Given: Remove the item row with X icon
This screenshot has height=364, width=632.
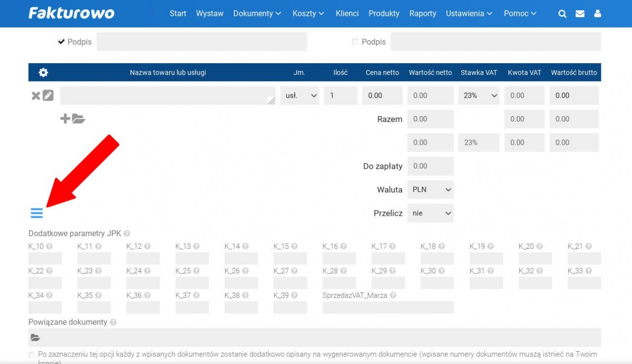Looking at the screenshot, I should tap(35, 96).
